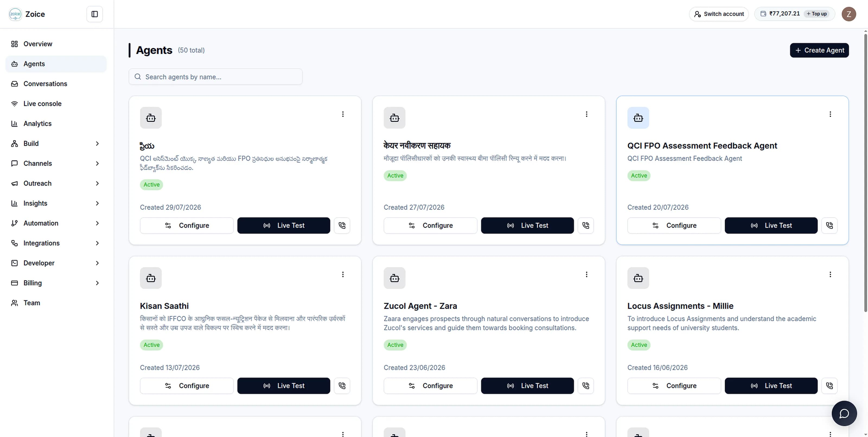Open three-dot menu on Locus Assignments - Millie card
Screen dimensions: 868x437
830,274
